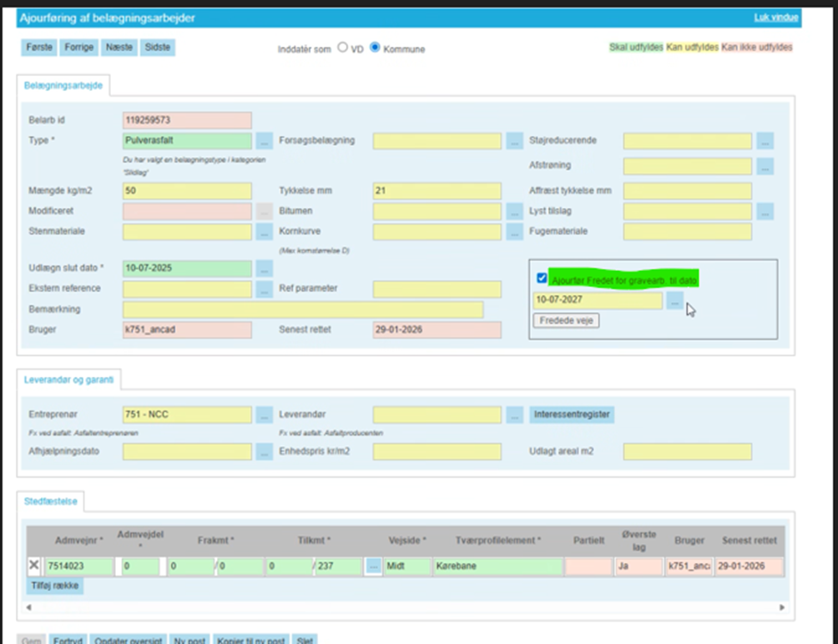Open the Kornkurve selection button
The height and width of the screenshot is (644, 838).
(x=514, y=232)
